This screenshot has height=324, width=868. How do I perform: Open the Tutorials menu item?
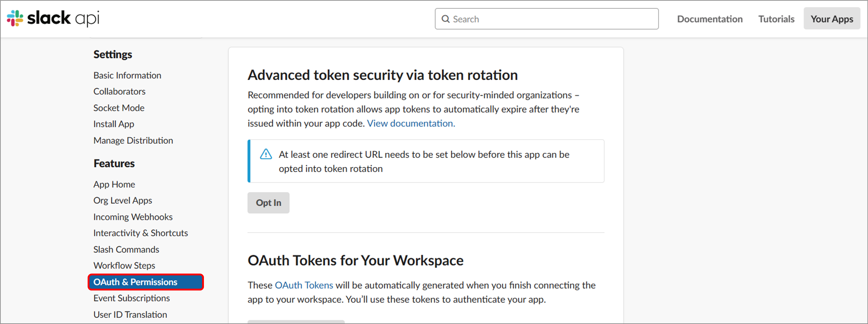pyautogui.click(x=776, y=19)
